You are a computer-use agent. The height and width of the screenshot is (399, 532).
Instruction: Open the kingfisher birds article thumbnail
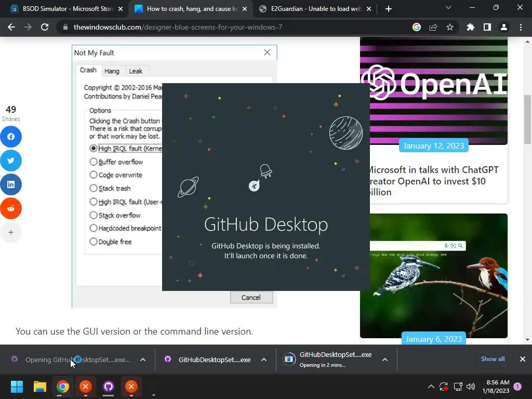click(434, 275)
